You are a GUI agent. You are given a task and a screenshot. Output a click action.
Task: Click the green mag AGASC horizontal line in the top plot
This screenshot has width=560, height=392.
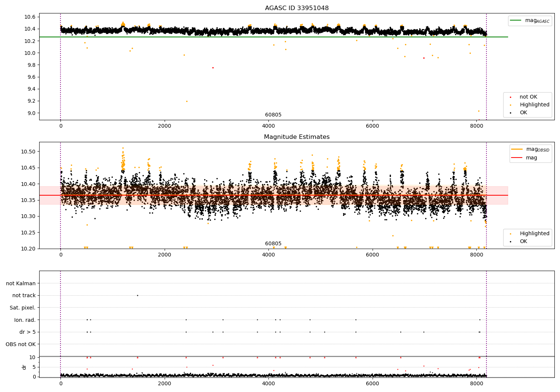[x=273, y=37]
